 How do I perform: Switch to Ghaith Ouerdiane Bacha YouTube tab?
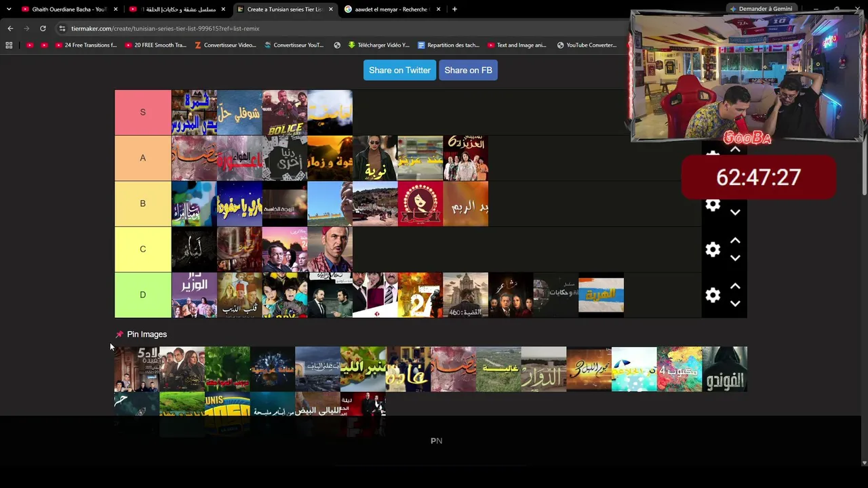pos(69,9)
